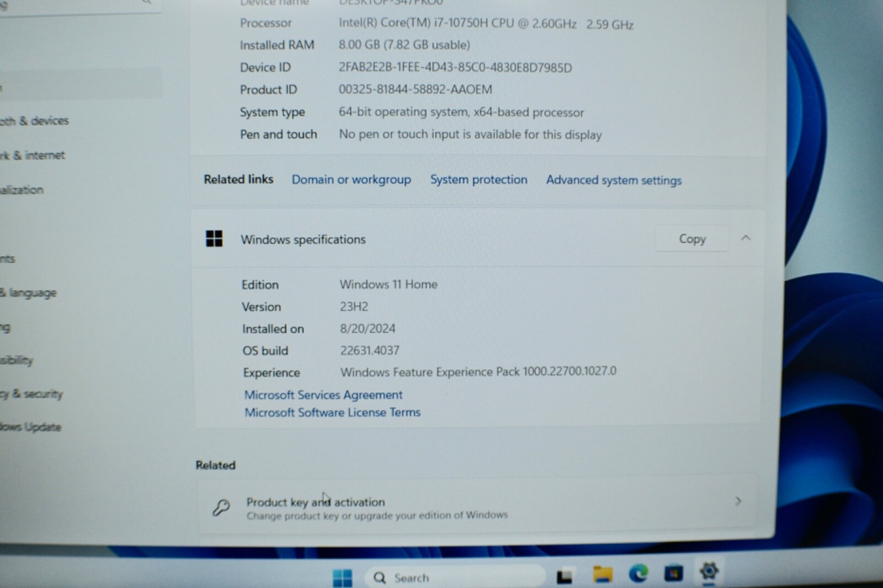
Task: Click the Related links label
Action: click(238, 179)
